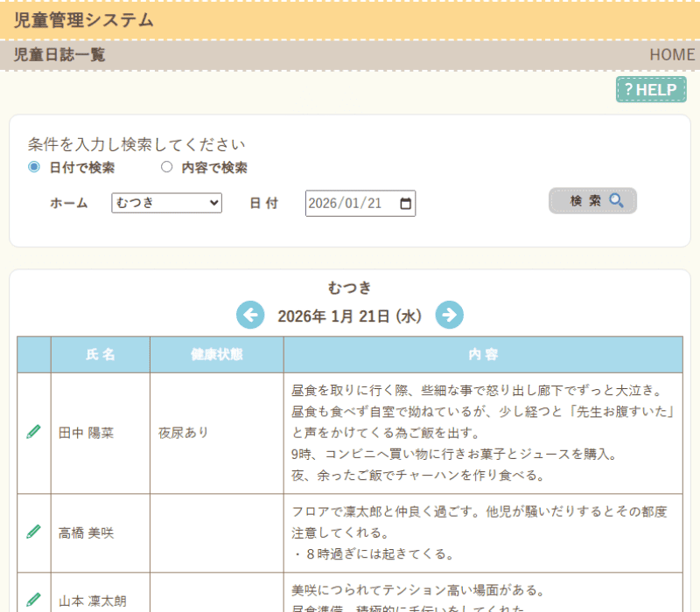Click the 夜尿あり health status cell
700x612 pixels.
[x=184, y=433]
